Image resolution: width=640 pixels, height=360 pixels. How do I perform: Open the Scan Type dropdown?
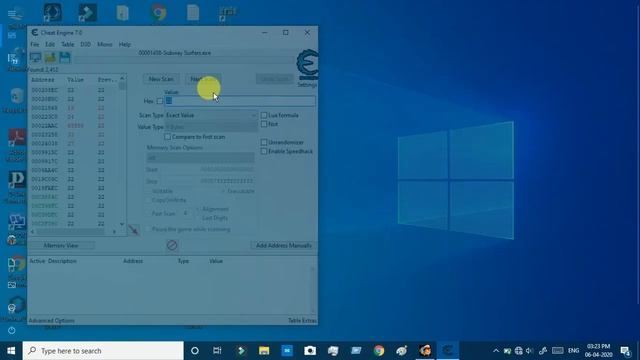[211, 116]
